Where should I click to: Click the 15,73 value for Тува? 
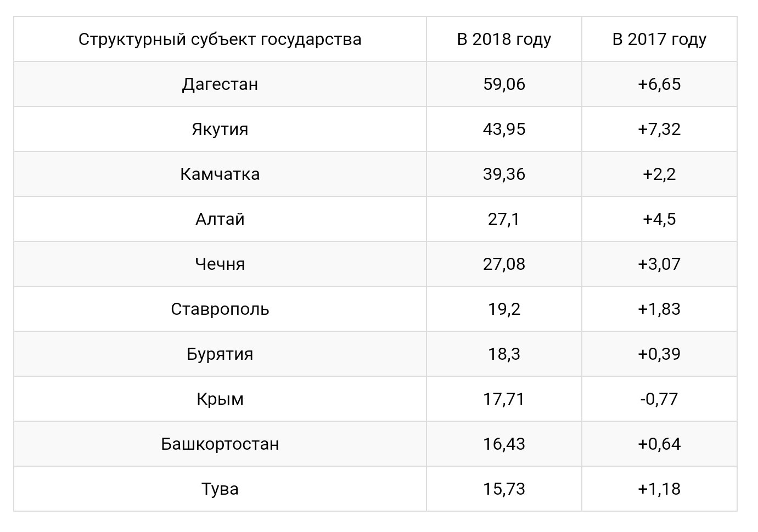tap(504, 489)
